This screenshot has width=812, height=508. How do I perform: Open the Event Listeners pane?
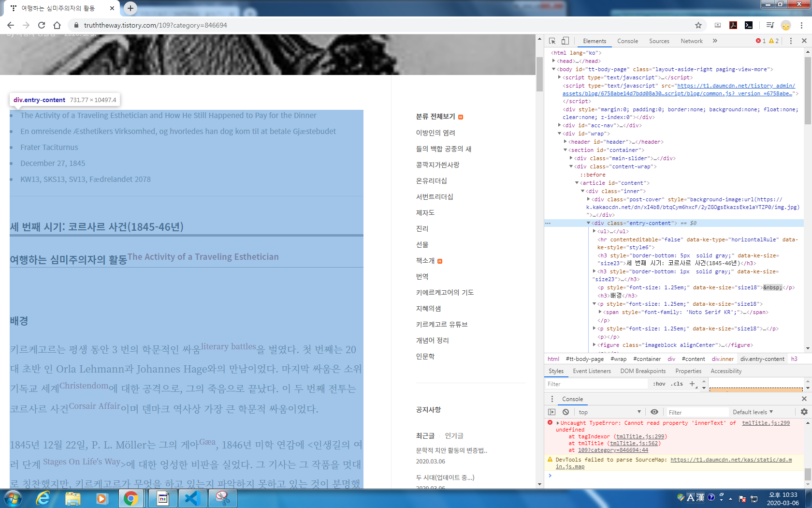(592, 371)
